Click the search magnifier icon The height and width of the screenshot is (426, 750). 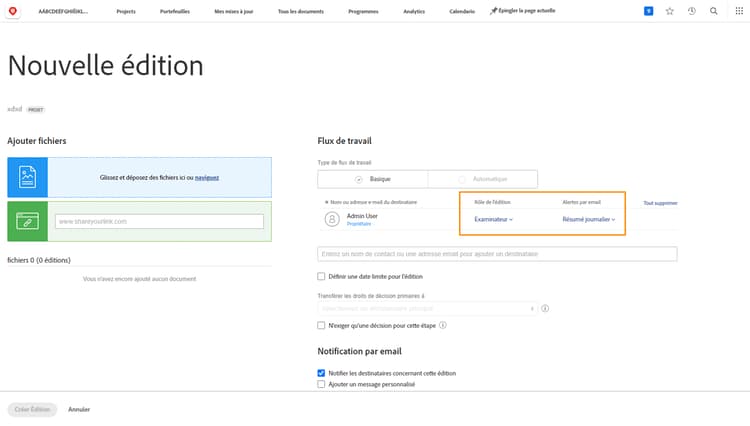point(714,10)
